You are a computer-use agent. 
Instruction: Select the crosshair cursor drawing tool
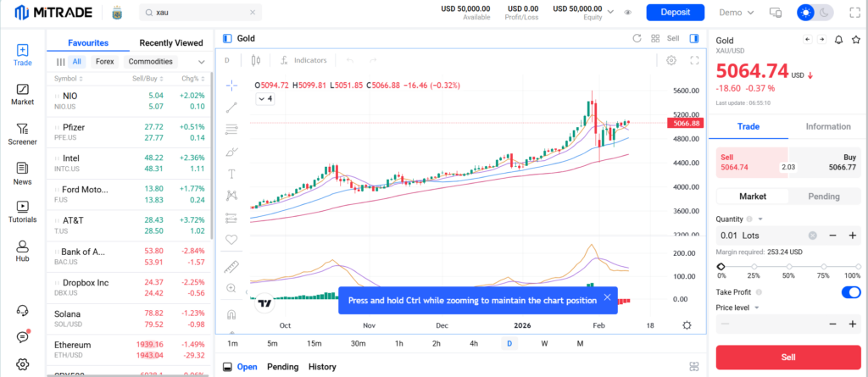[x=231, y=86]
